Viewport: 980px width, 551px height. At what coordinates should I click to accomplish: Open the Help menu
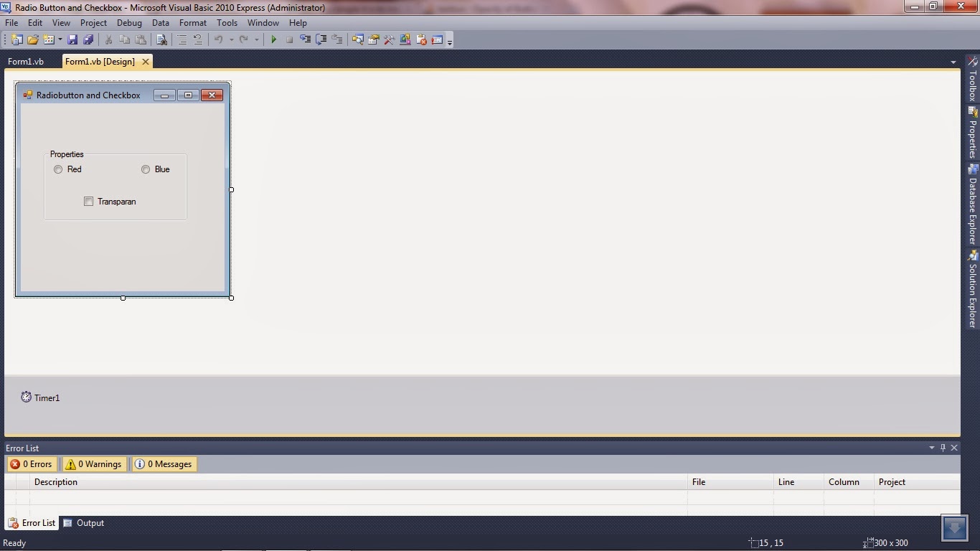pyautogui.click(x=298, y=23)
